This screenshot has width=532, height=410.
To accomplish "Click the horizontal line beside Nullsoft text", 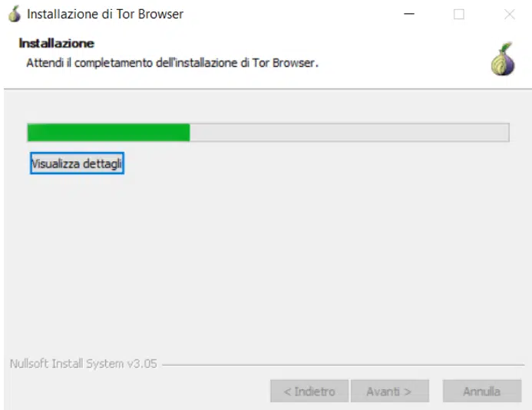I will click(343, 365).
